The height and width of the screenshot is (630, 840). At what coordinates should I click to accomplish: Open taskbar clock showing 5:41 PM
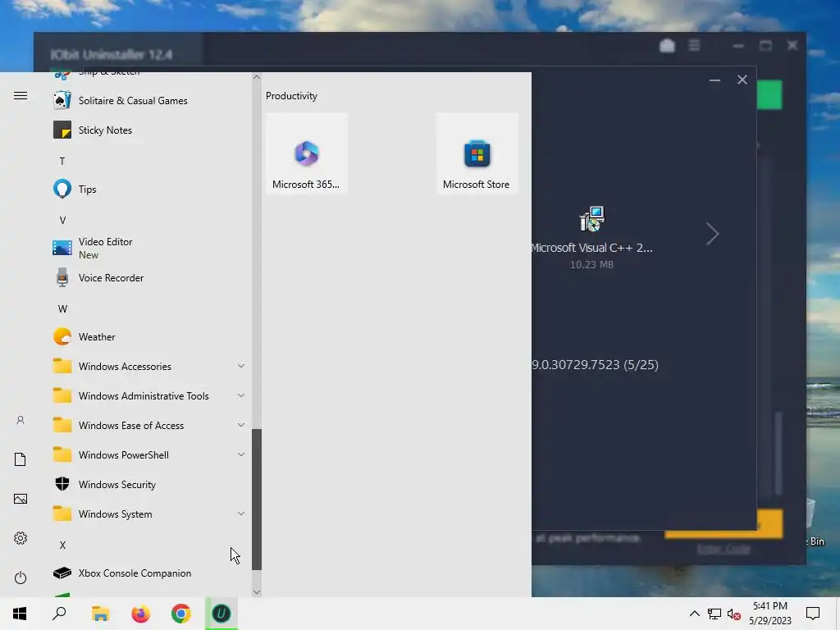[770, 614]
